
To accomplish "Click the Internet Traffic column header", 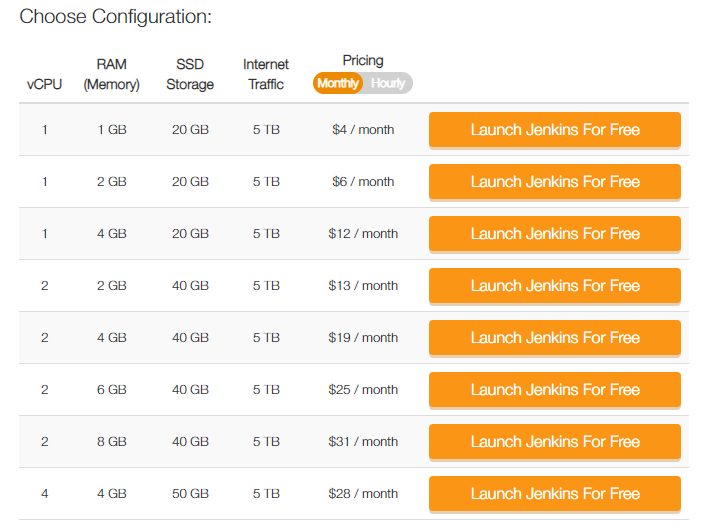I will (x=266, y=74).
